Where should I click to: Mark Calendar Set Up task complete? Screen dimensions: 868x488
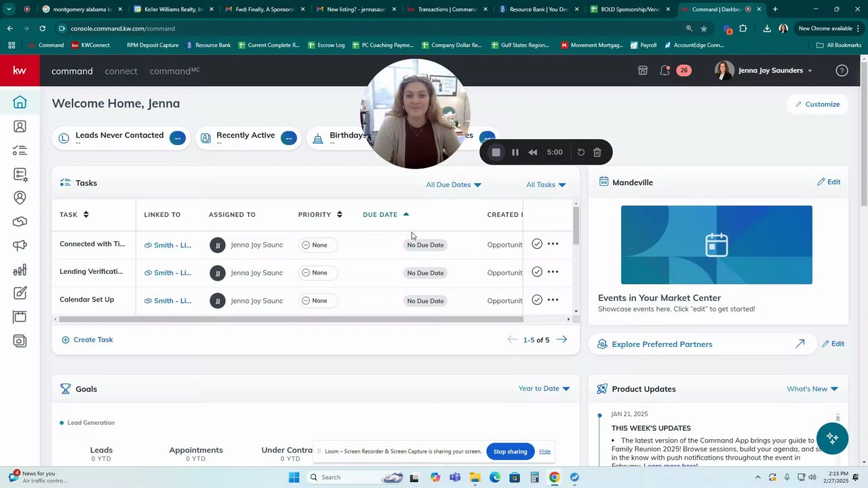(537, 300)
